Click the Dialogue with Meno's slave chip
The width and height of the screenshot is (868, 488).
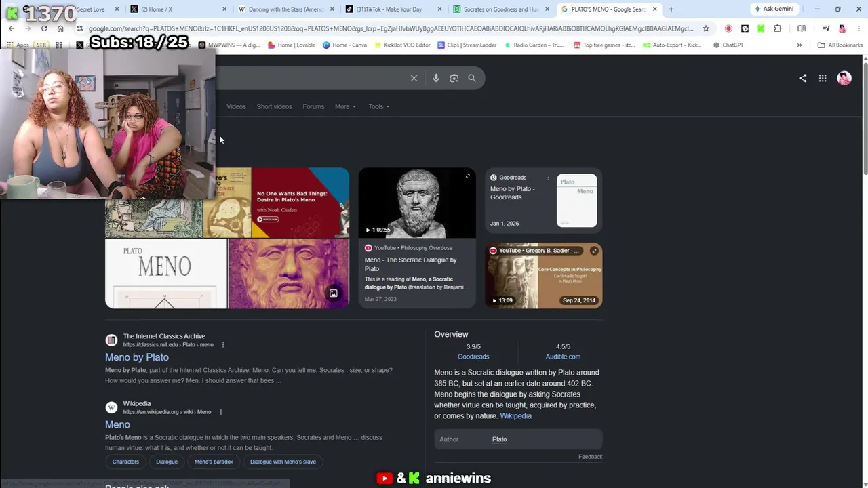coord(283,462)
